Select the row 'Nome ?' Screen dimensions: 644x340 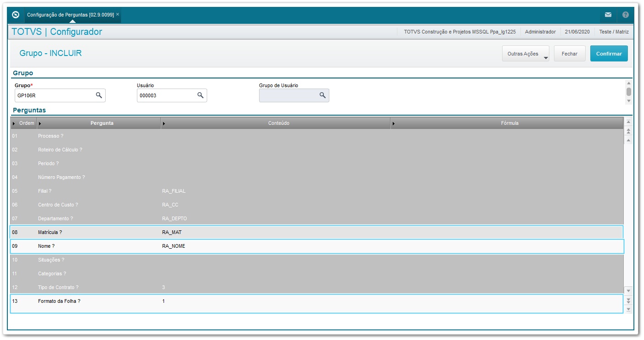point(317,246)
